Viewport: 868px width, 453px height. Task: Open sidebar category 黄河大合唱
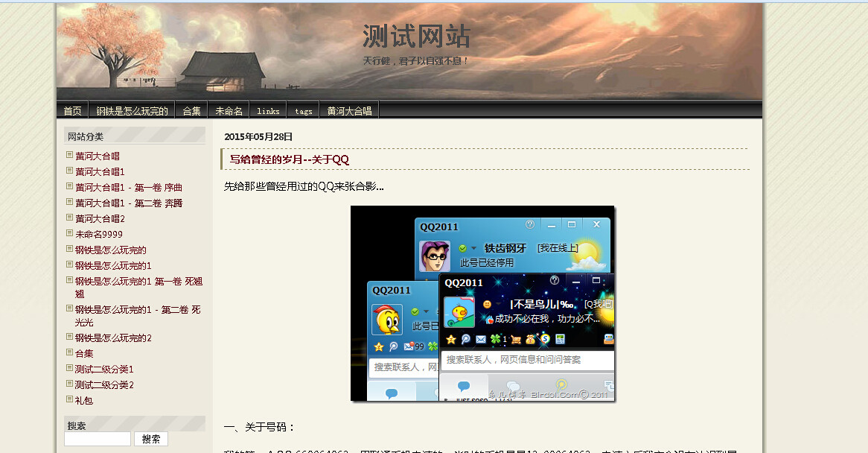[x=98, y=156]
